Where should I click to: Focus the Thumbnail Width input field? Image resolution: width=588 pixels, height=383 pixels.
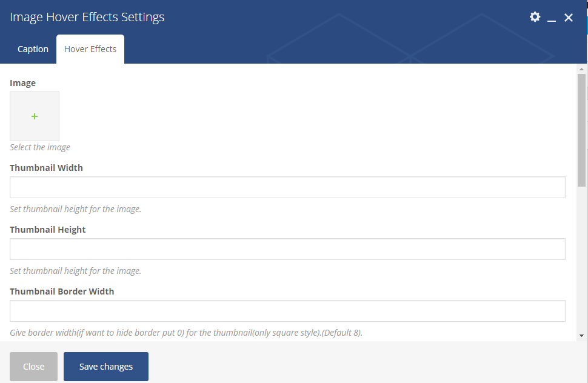pyautogui.click(x=287, y=187)
